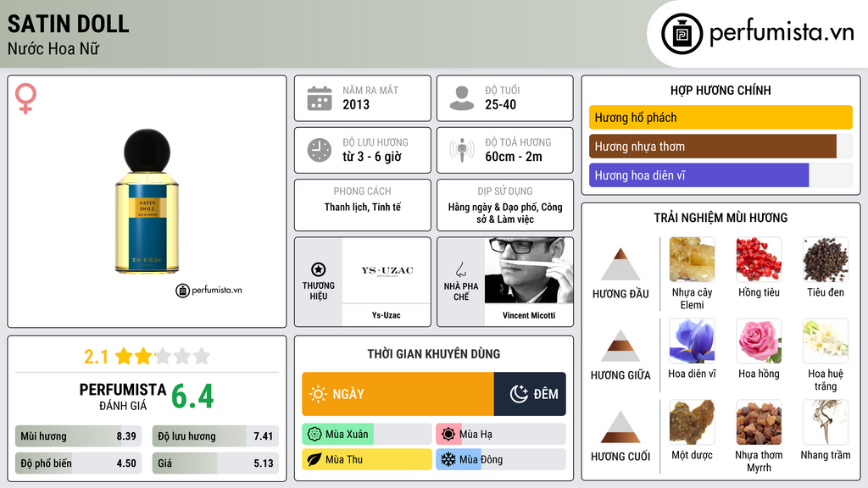The width and height of the screenshot is (868, 488).
Task: Click the Hương đầu pyramid icon
Action: [620, 264]
